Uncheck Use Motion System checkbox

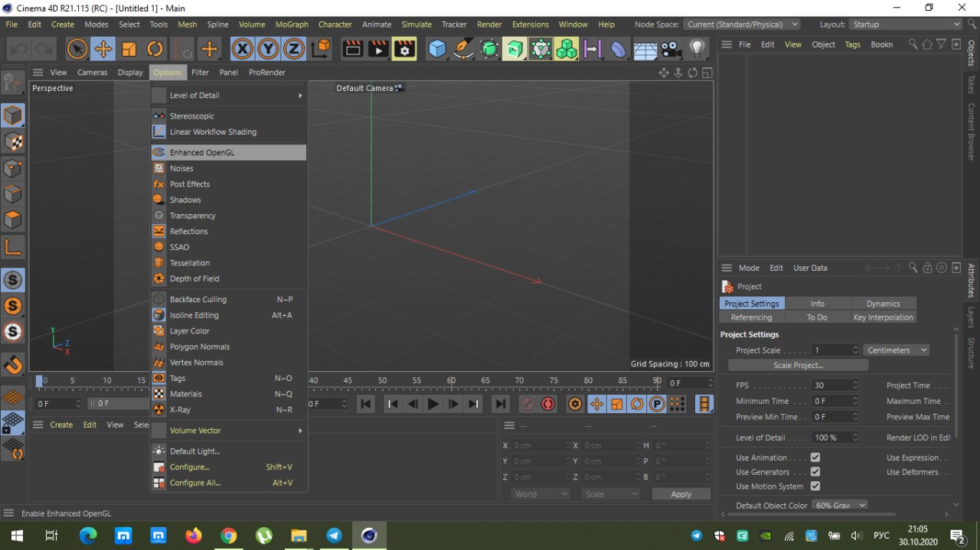coord(815,486)
